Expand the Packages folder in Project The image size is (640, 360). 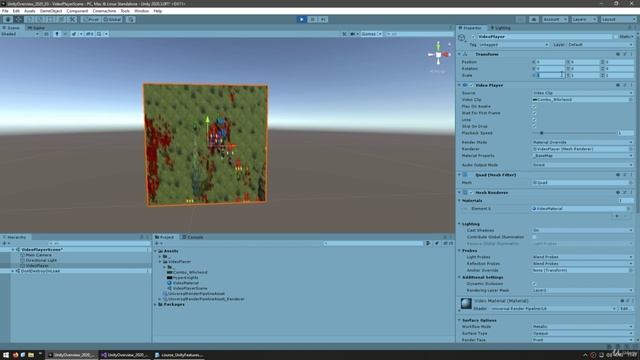[156, 304]
